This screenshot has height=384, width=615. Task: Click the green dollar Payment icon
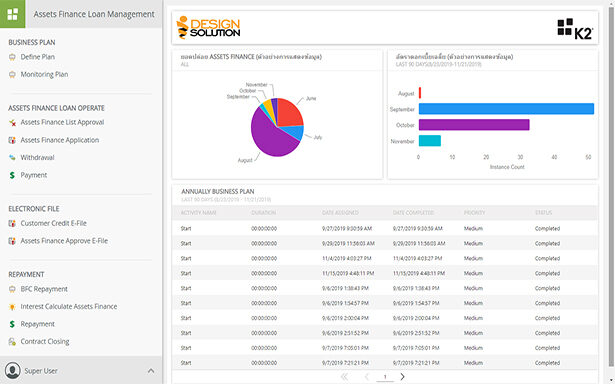tap(12, 175)
